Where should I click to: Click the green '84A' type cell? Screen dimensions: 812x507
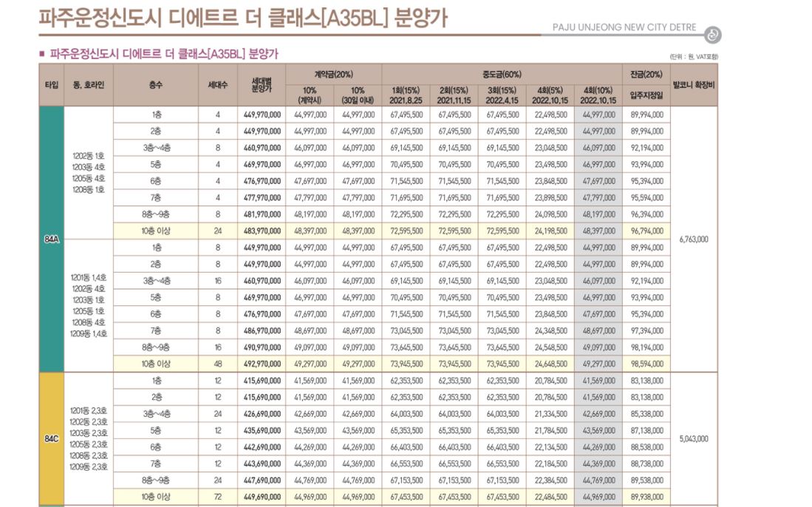click(52, 239)
